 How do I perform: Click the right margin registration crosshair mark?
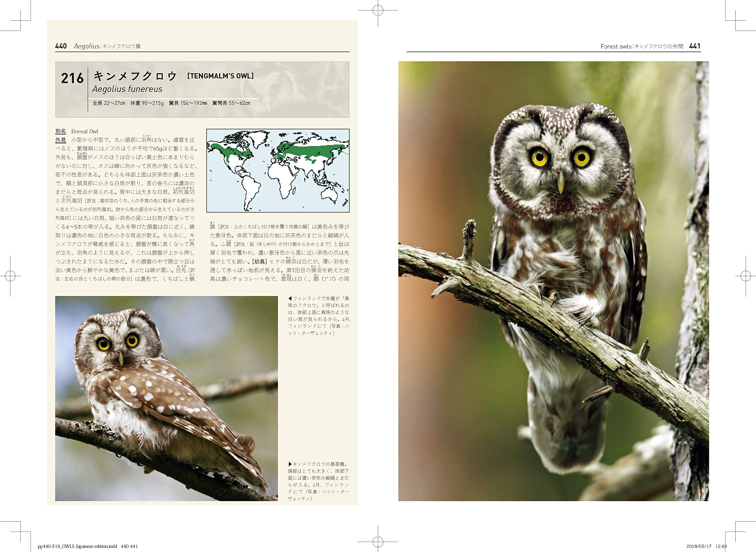pyautogui.click(x=746, y=276)
